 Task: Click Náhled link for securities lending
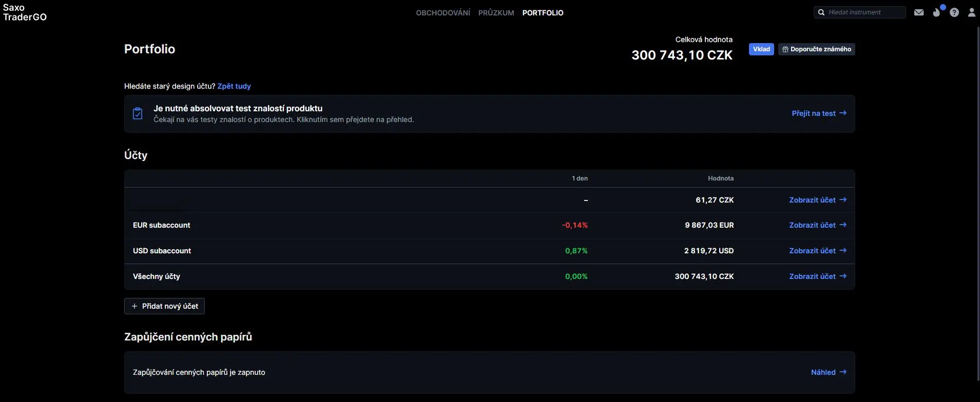point(828,372)
